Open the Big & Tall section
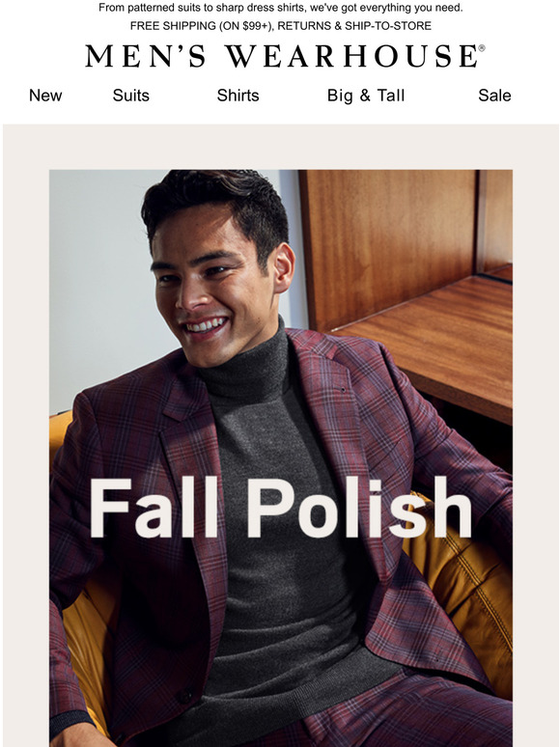The width and height of the screenshot is (560, 747). 366,96
